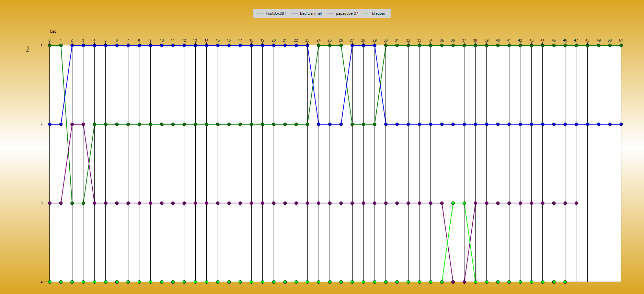644x294 pixels.
Task: Select PostBox981's green point at lap 30, position 1
Action: pos(386,45)
